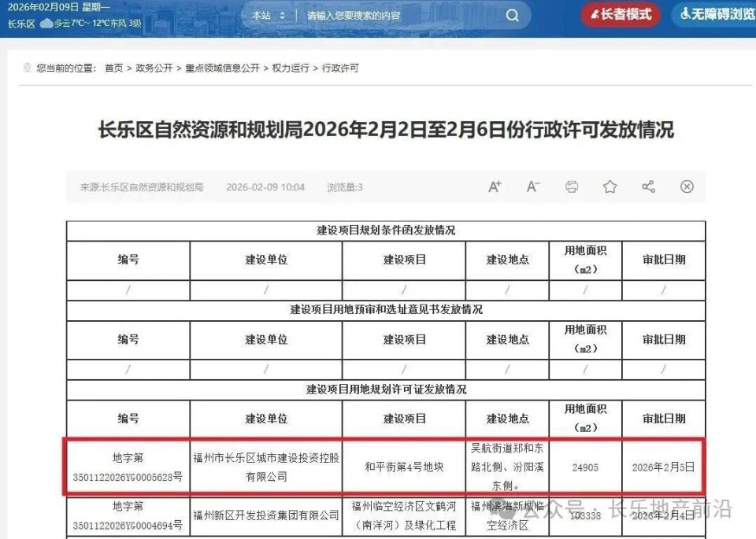The height and width of the screenshot is (539, 756).
Task: Enable 长者模式 (elder mode)
Action: (619, 14)
